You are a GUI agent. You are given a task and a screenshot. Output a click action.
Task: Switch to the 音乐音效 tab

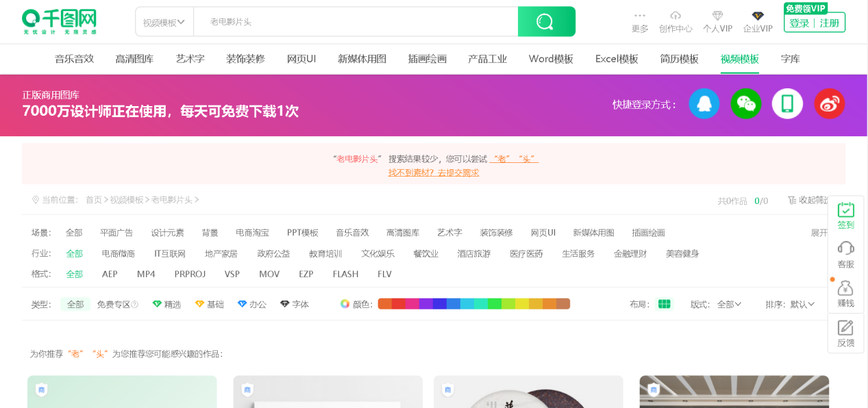(75, 59)
